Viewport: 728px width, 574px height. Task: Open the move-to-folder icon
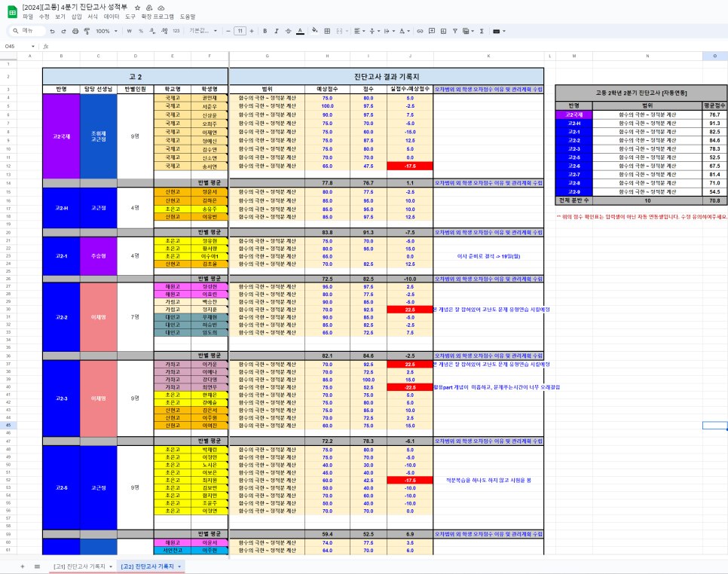tap(149, 8)
